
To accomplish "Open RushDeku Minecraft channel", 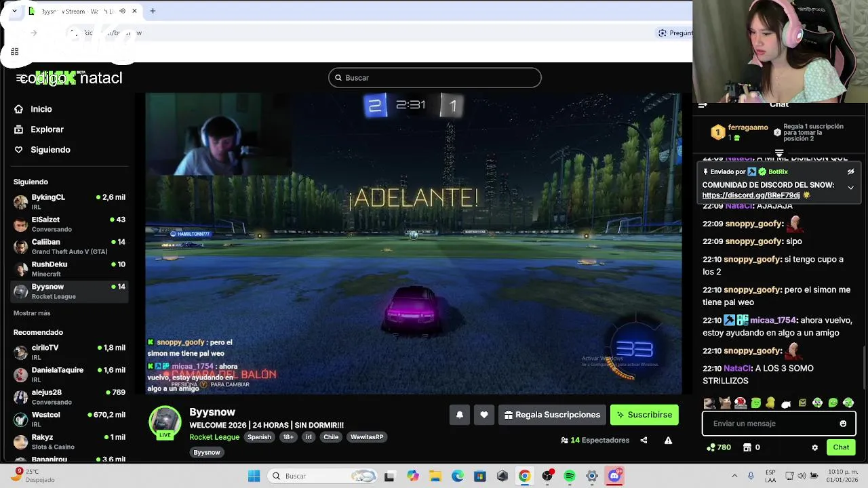I will pos(70,269).
